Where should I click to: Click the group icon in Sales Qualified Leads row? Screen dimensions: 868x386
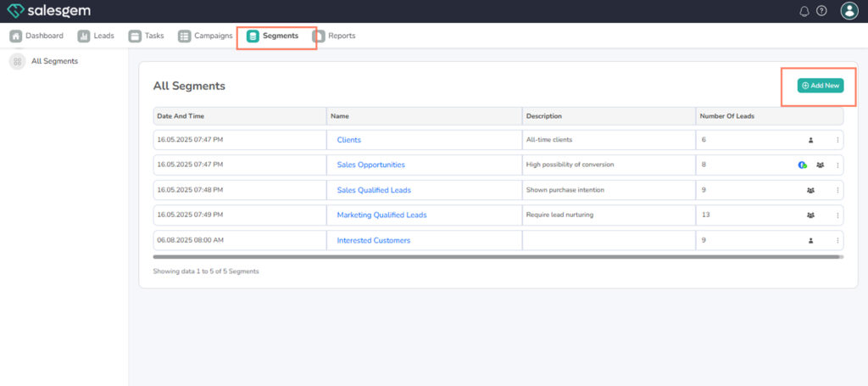(x=810, y=191)
